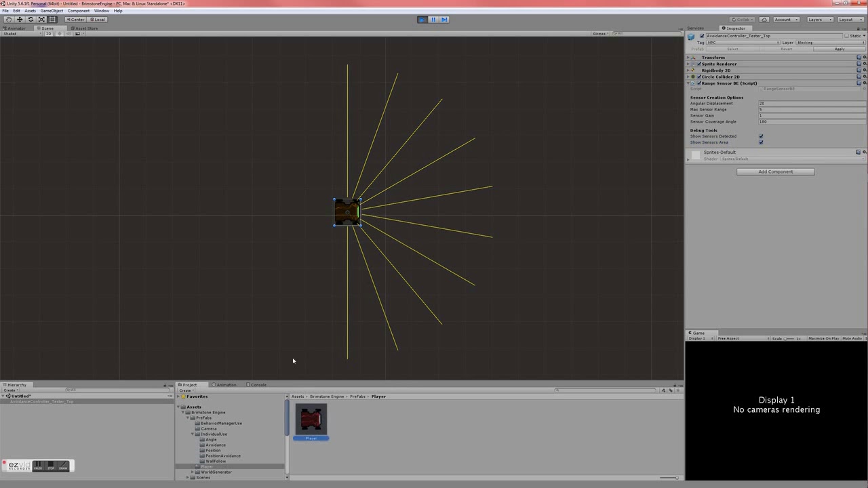Screen dimensions: 868x488
Task: Click the prefab Revert button
Action: tap(786, 49)
